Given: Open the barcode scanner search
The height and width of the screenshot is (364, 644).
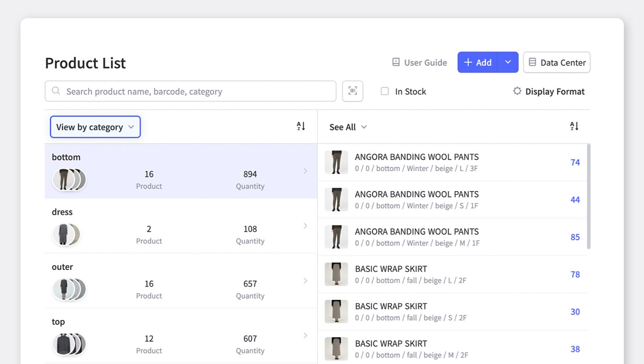Looking at the screenshot, I should click(352, 91).
